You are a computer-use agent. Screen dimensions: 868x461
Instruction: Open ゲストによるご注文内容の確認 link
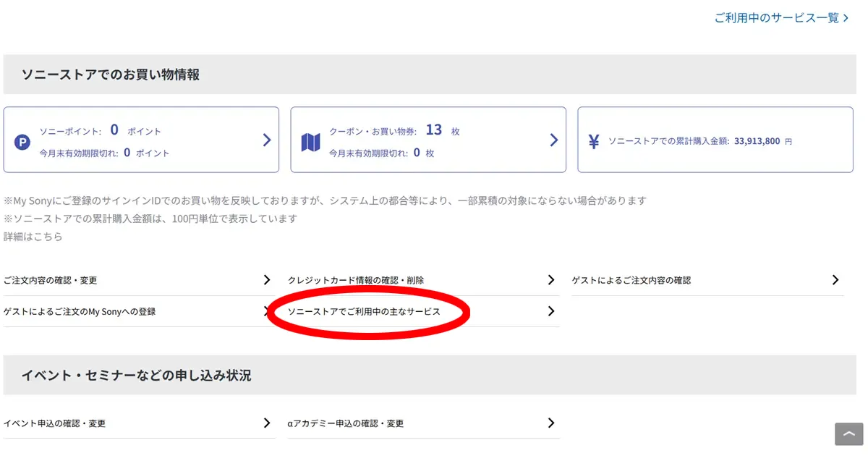coord(631,280)
